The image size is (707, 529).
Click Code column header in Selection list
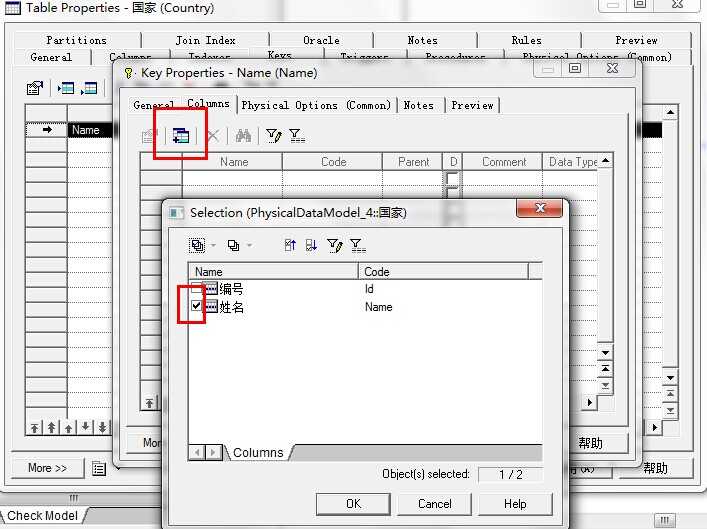click(443, 271)
